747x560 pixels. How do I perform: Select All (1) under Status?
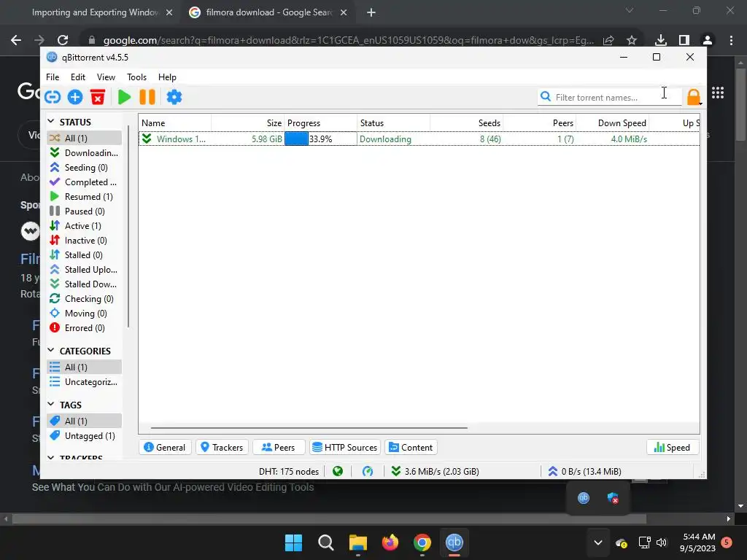point(85,138)
